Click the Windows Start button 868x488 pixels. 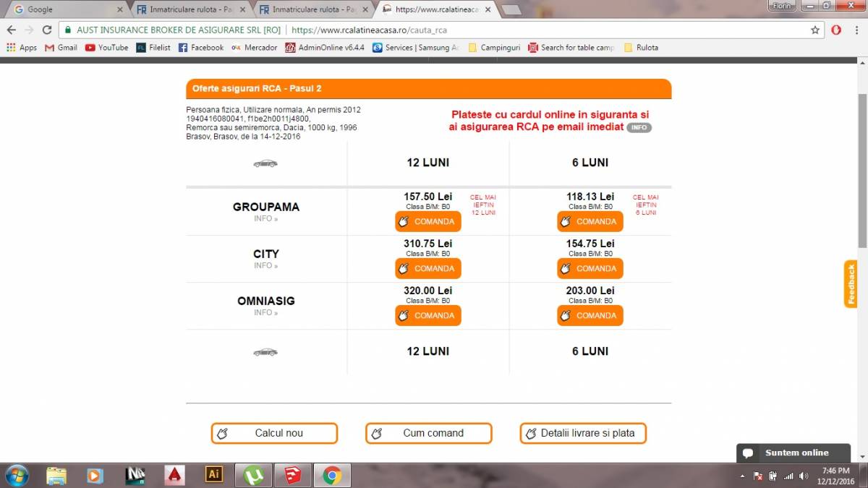click(16, 475)
